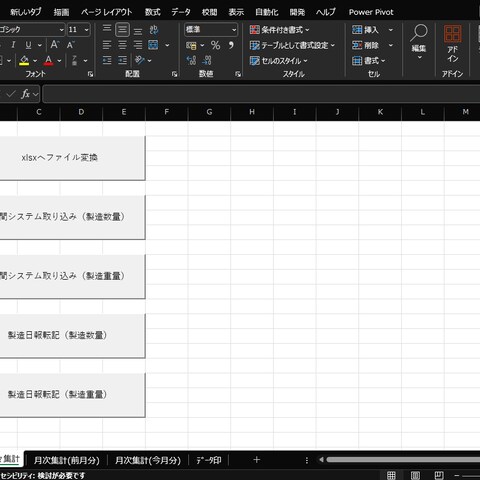Switch to normal view

(391, 475)
